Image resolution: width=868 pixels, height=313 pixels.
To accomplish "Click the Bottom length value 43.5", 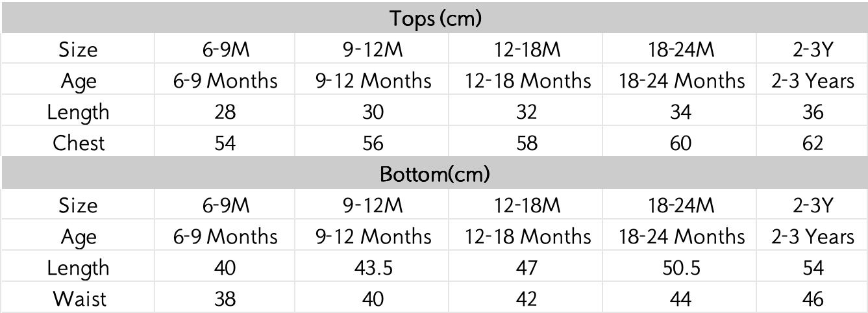I will [x=373, y=268].
